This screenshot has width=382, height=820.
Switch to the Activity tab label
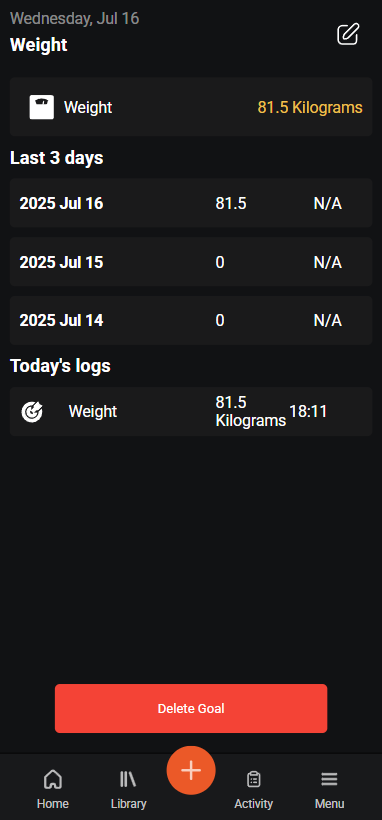coord(254,804)
